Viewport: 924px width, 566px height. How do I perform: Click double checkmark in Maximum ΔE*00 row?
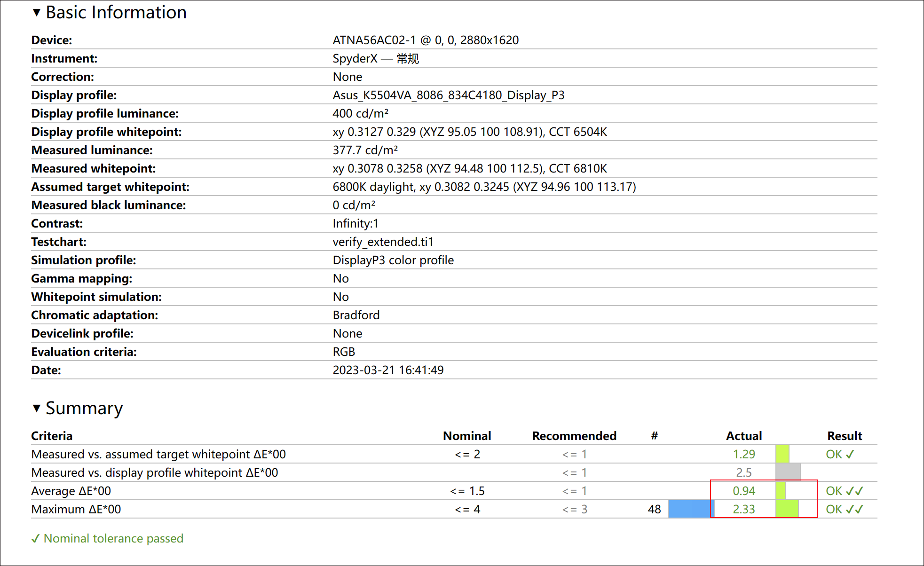click(x=854, y=509)
